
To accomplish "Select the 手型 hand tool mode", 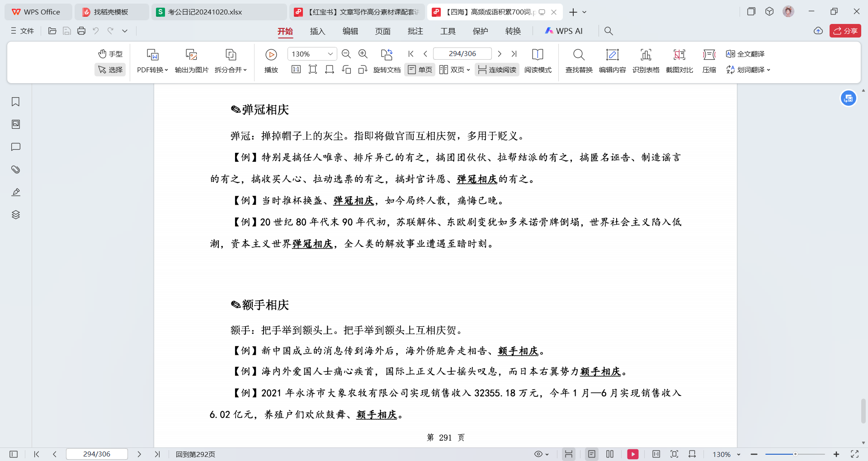I will [x=110, y=54].
